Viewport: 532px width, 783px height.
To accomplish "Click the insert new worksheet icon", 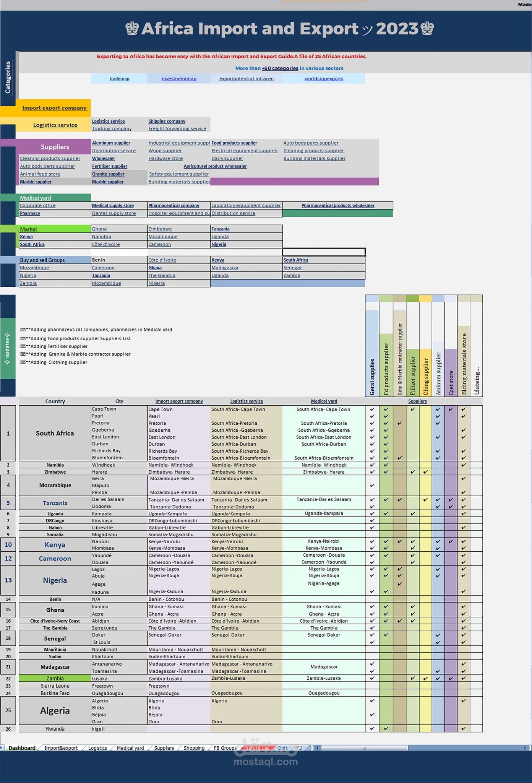I will point(299,748).
